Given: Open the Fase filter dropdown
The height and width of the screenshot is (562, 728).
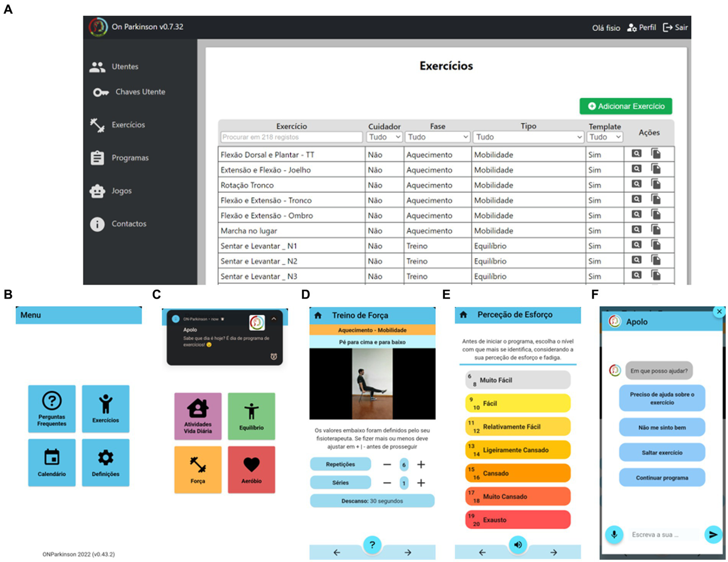Looking at the screenshot, I should pos(437,137).
